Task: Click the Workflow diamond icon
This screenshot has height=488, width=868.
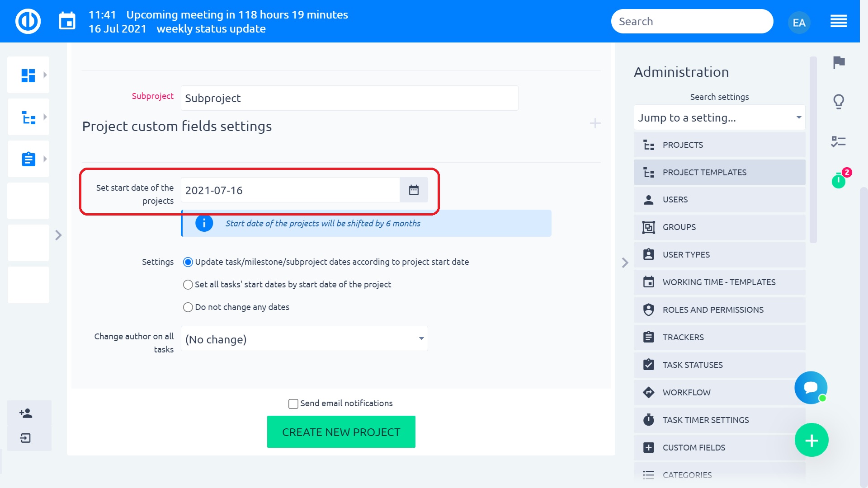Action: pos(648,392)
